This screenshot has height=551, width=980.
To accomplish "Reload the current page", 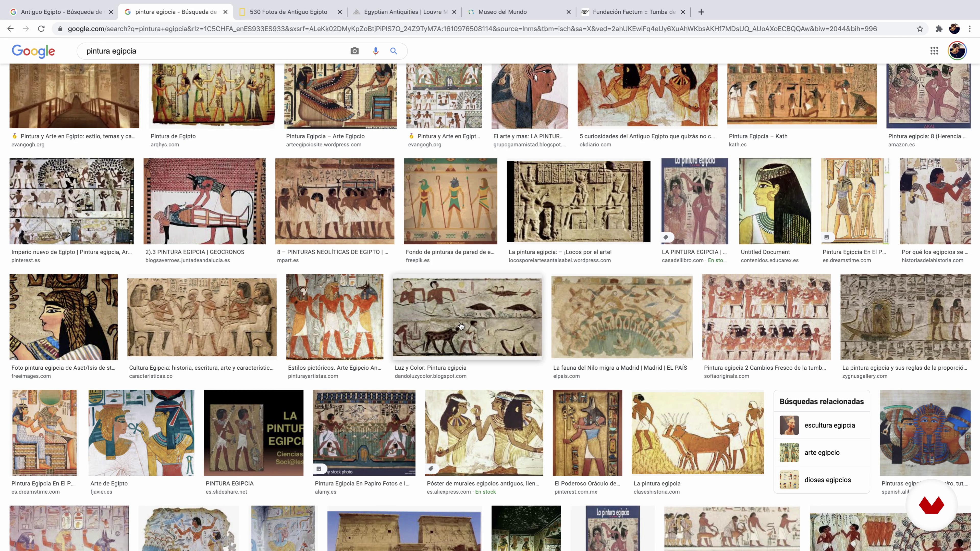I will coord(41,29).
